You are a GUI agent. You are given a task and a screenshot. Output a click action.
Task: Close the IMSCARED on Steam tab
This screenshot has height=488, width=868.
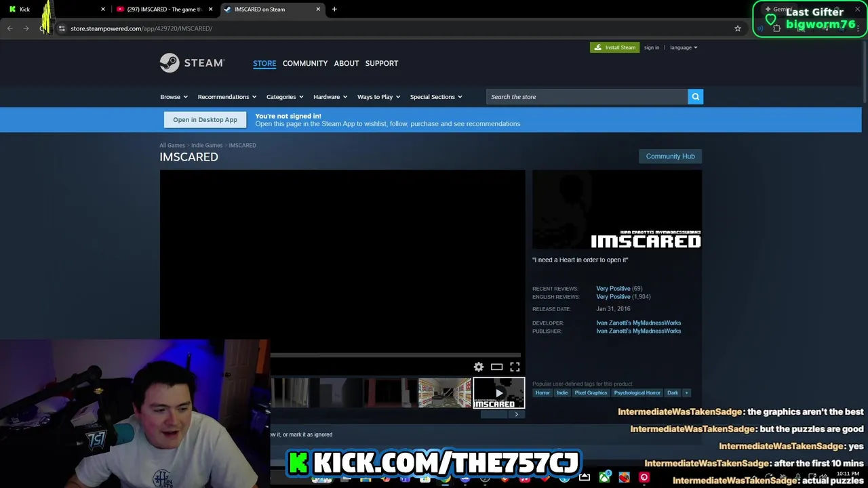pos(318,9)
